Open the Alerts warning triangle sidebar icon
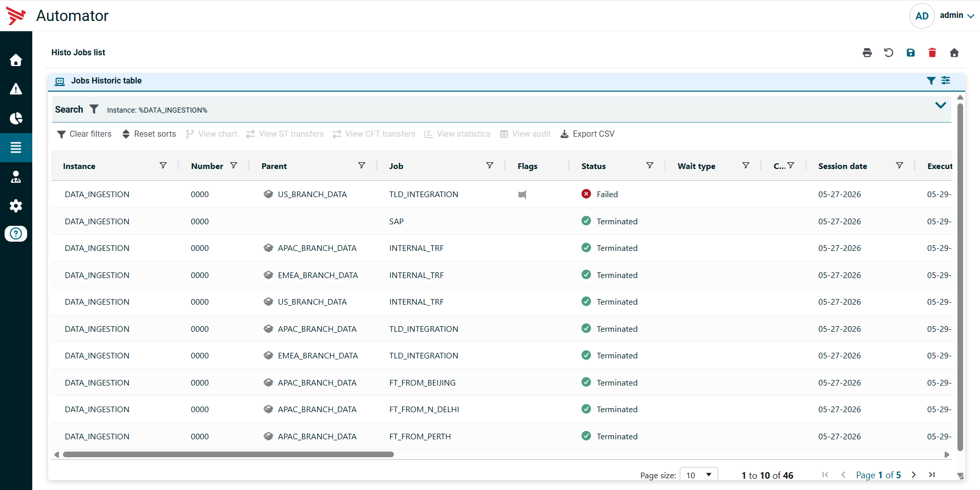Screen dimensions: 980x490 click(x=16, y=89)
